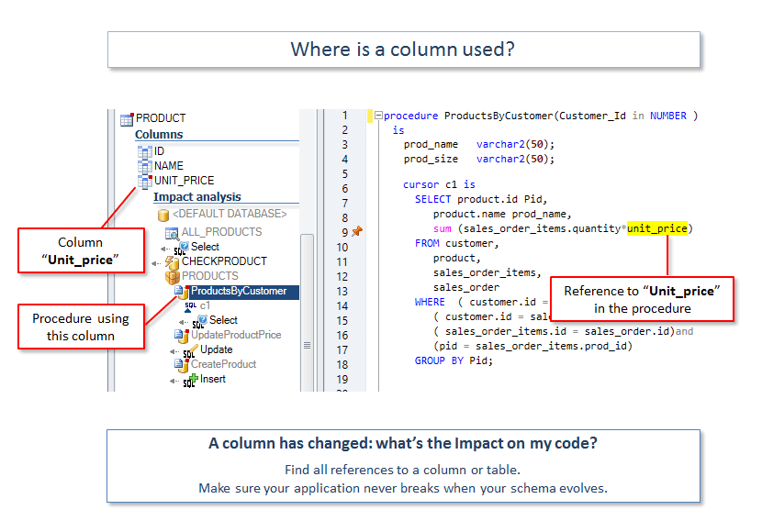
Task: Select the CHECKPRODUCT label
Action: 224,261
